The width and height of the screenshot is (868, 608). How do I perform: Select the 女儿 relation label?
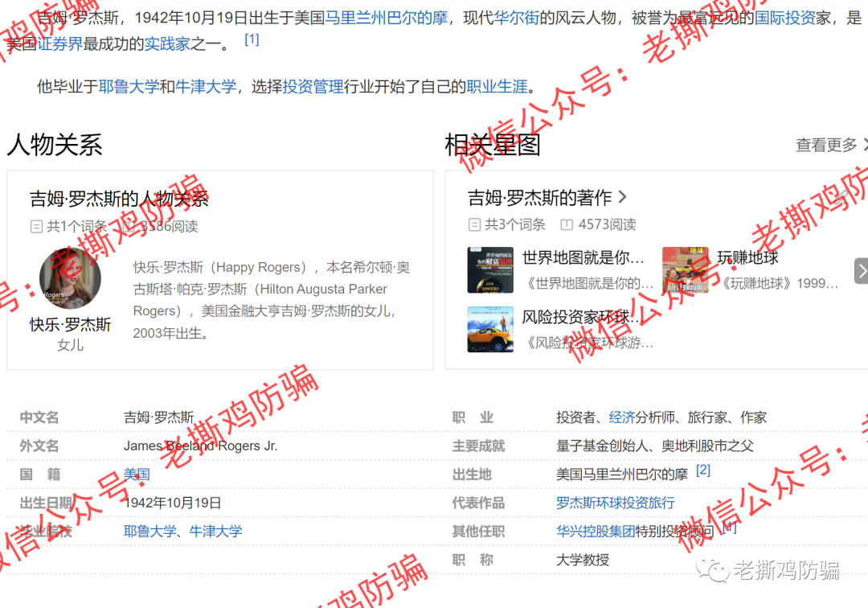(x=70, y=346)
